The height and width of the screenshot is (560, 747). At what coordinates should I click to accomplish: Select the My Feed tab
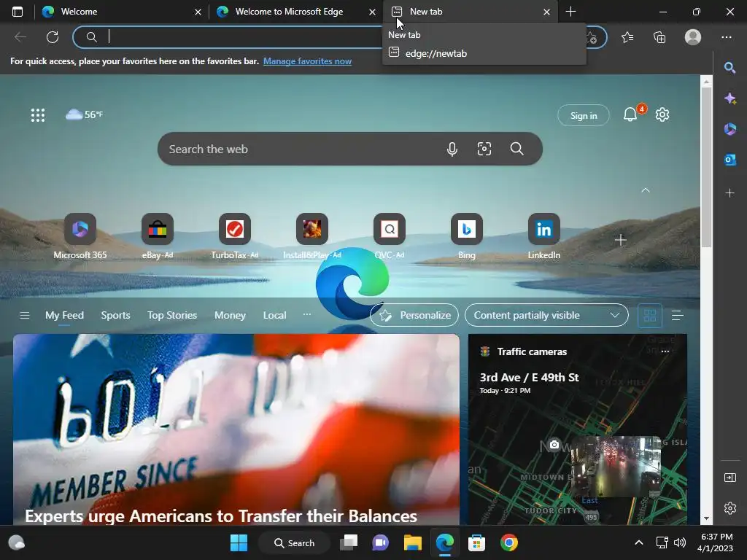click(64, 315)
